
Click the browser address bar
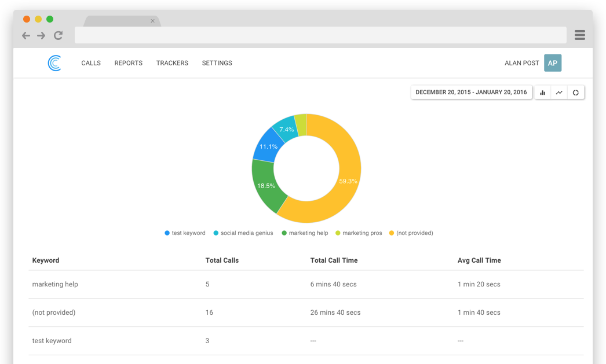(320, 35)
